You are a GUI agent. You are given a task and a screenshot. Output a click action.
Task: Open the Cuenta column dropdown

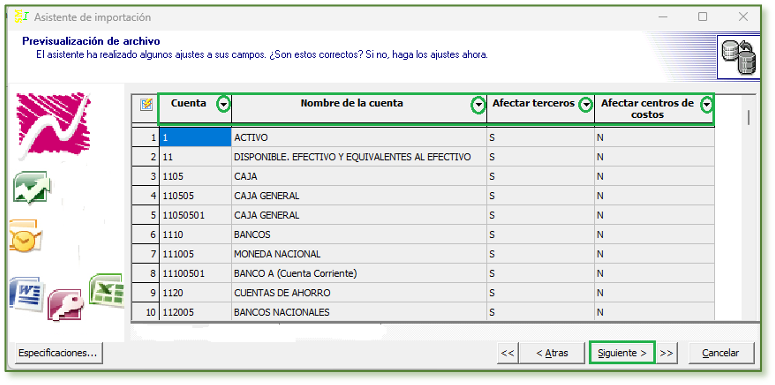224,104
